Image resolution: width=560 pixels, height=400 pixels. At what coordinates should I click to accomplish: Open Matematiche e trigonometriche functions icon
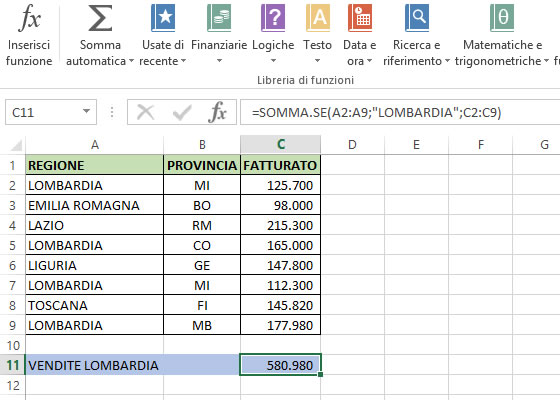(502, 18)
